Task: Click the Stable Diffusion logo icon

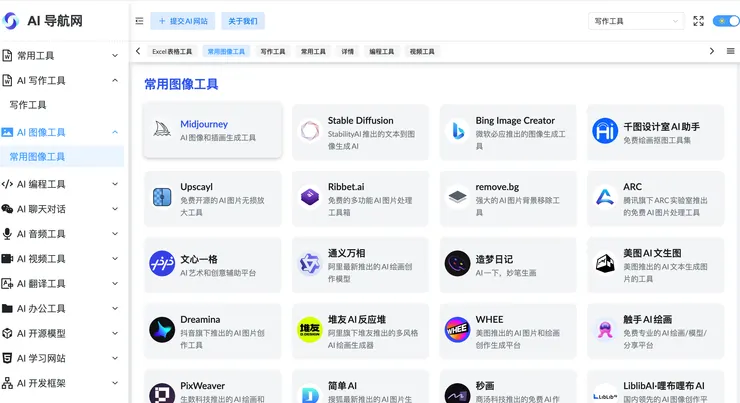Action: tap(310, 131)
